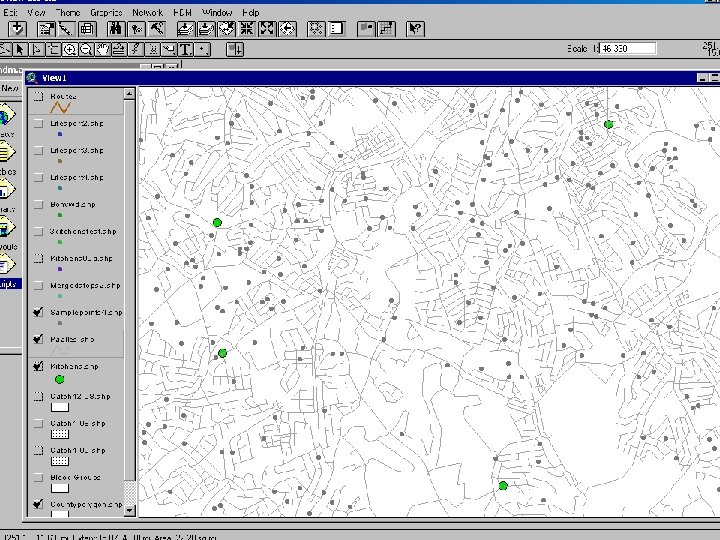Select the Draw Point tool

coord(202,49)
